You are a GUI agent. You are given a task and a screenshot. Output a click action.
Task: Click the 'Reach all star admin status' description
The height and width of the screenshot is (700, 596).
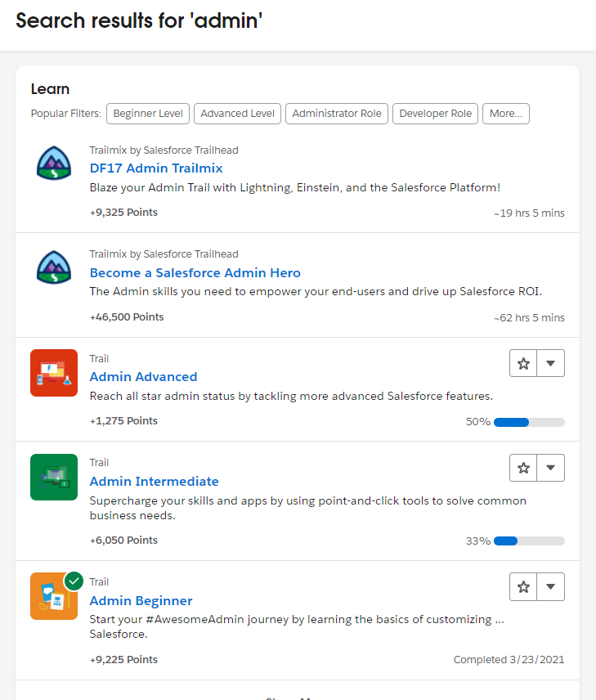[291, 396]
